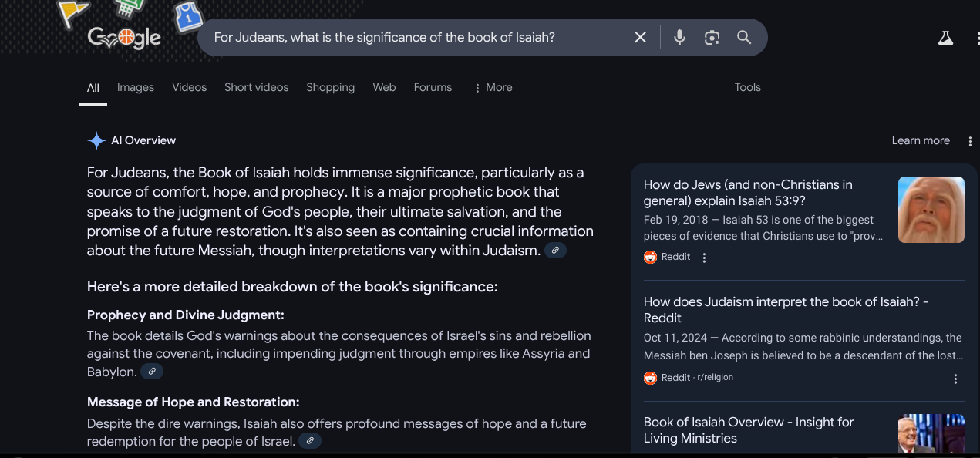
Task: Open the Tools options
Action: (748, 87)
